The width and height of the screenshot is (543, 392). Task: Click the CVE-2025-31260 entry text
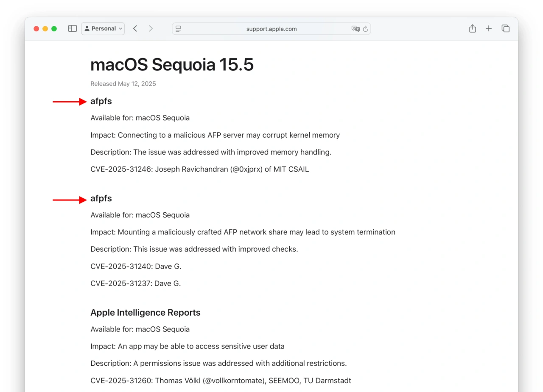[x=221, y=381]
